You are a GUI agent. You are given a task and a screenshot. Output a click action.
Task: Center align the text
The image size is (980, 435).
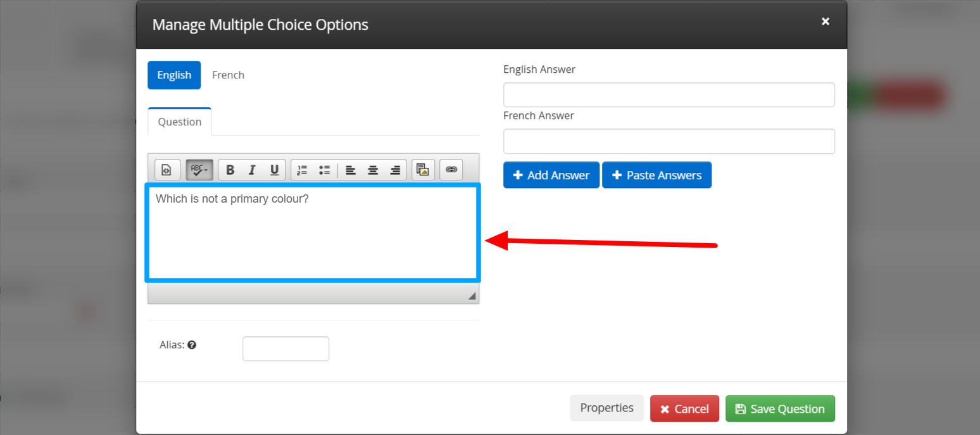(373, 170)
